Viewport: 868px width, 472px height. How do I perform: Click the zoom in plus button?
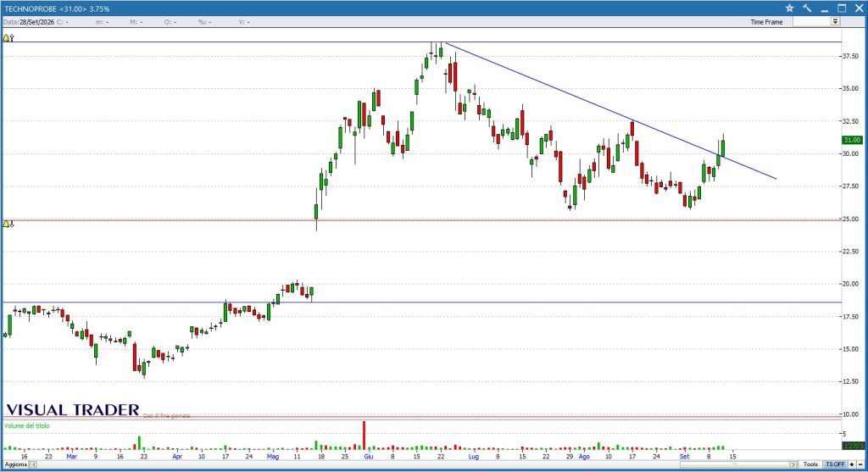pyautogui.click(x=853, y=464)
